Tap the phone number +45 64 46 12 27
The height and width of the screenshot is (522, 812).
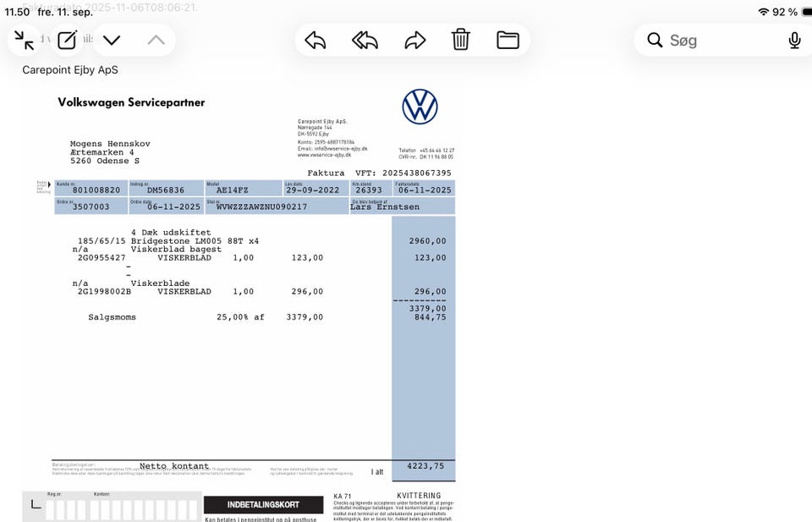[x=437, y=151]
